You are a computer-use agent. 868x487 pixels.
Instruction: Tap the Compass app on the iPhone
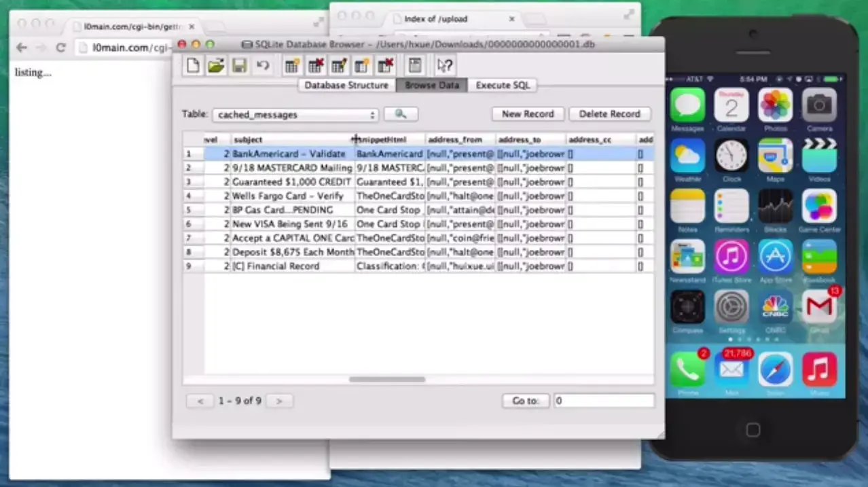[x=687, y=307]
